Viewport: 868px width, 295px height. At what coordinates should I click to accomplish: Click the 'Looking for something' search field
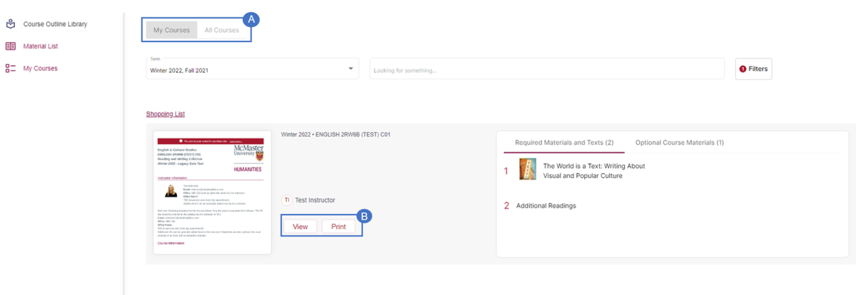coord(546,70)
